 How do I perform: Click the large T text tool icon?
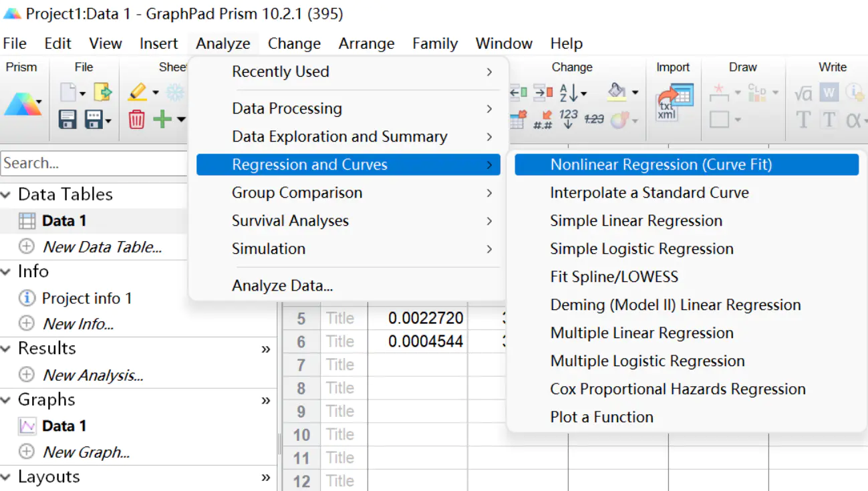(803, 120)
